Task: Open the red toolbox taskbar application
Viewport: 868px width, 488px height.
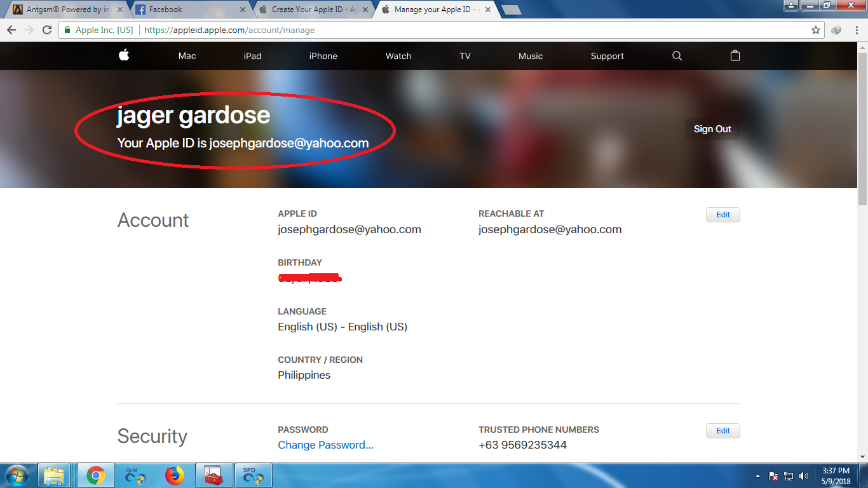Action: point(213,475)
